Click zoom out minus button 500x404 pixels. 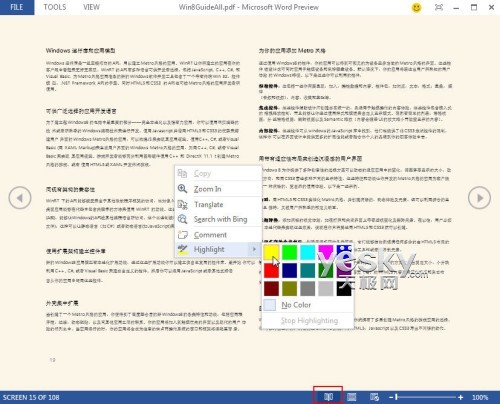tap(391, 397)
